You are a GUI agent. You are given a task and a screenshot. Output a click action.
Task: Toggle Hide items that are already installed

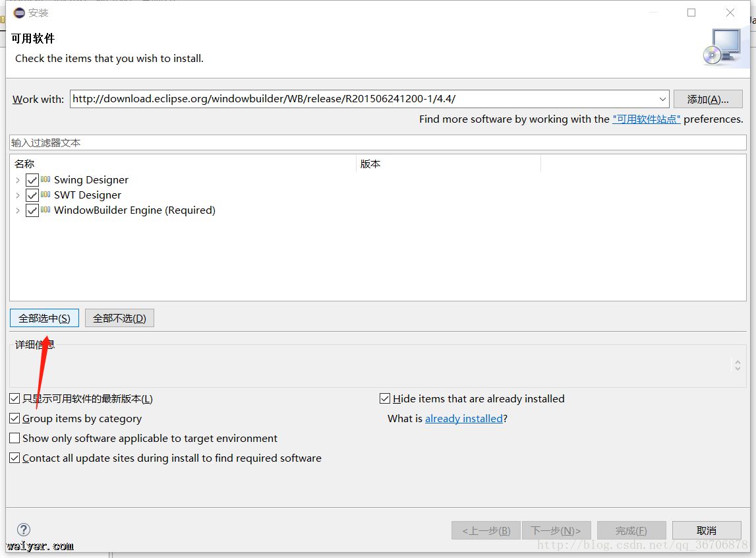click(385, 398)
